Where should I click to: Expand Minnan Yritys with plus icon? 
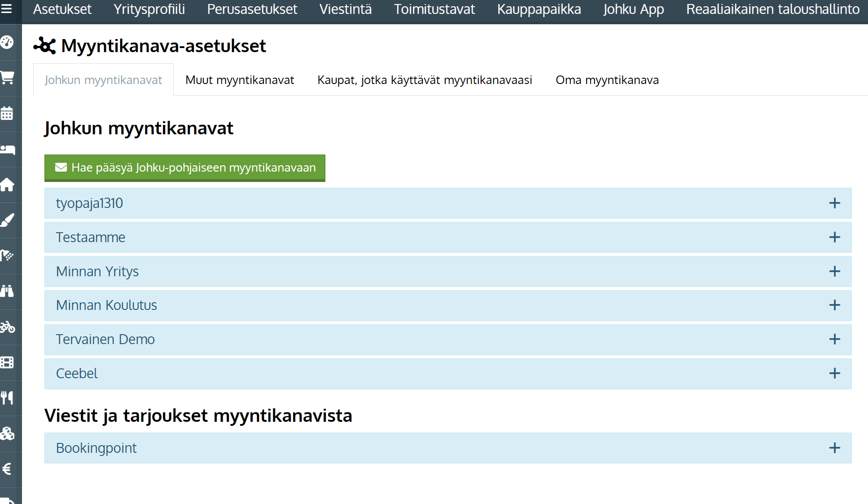click(x=834, y=271)
